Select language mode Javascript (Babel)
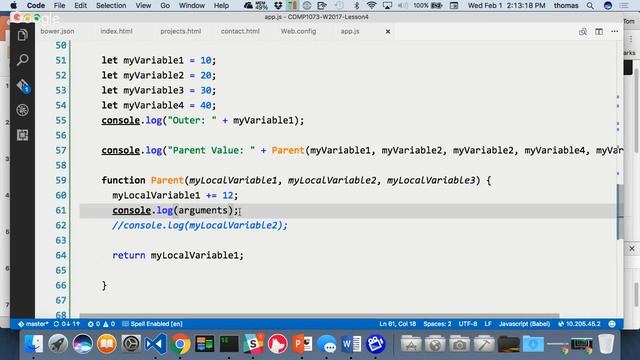Screen dimensions: 640x360 524,324
